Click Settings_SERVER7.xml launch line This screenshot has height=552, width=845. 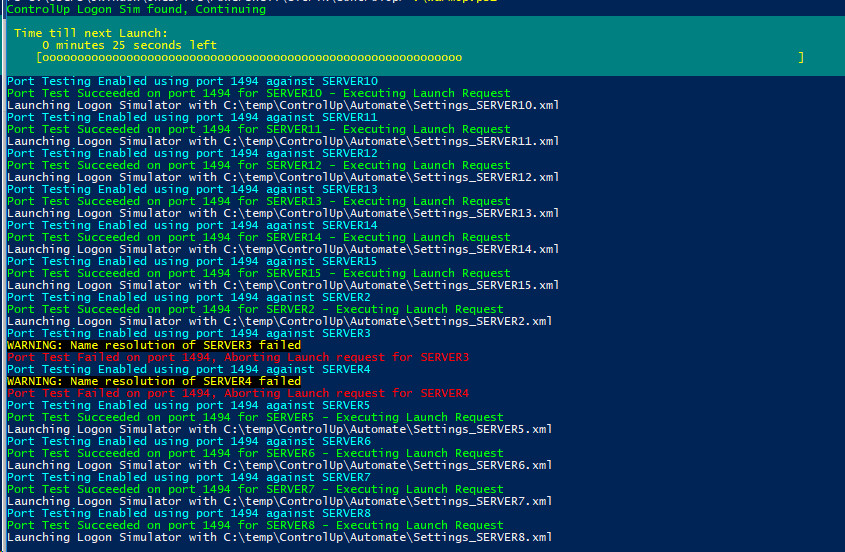[x=280, y=502]
